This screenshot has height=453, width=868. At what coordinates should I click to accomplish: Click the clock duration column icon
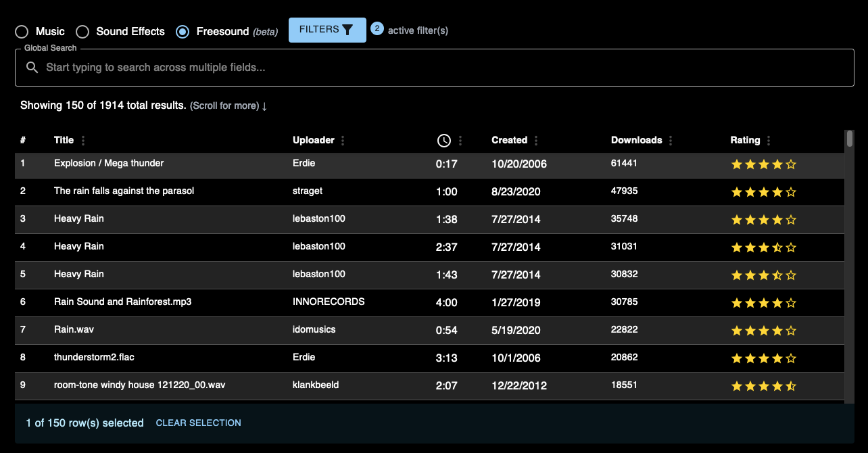444,140
